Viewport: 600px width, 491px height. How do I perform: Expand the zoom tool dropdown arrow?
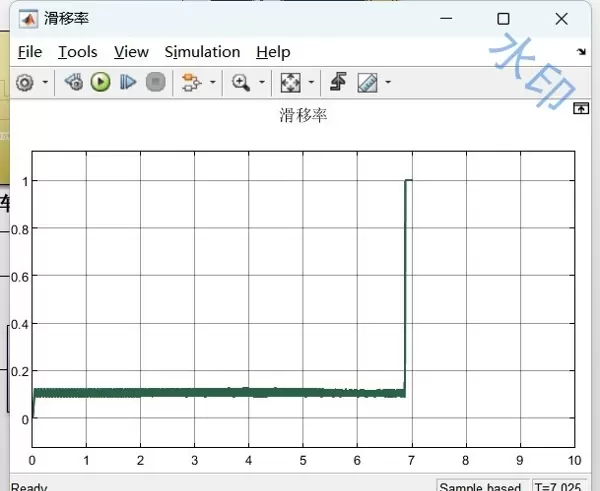tap(262, 84)
